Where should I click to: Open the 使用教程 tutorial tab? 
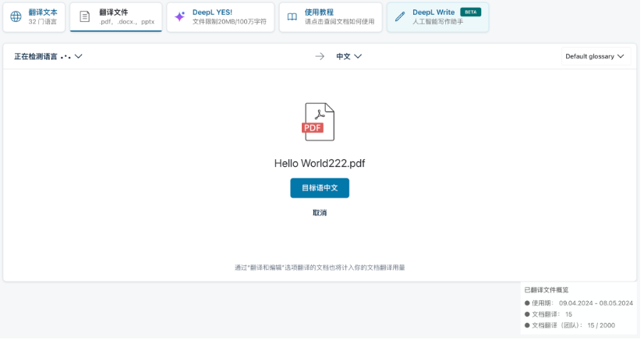[x=331, y=17]
